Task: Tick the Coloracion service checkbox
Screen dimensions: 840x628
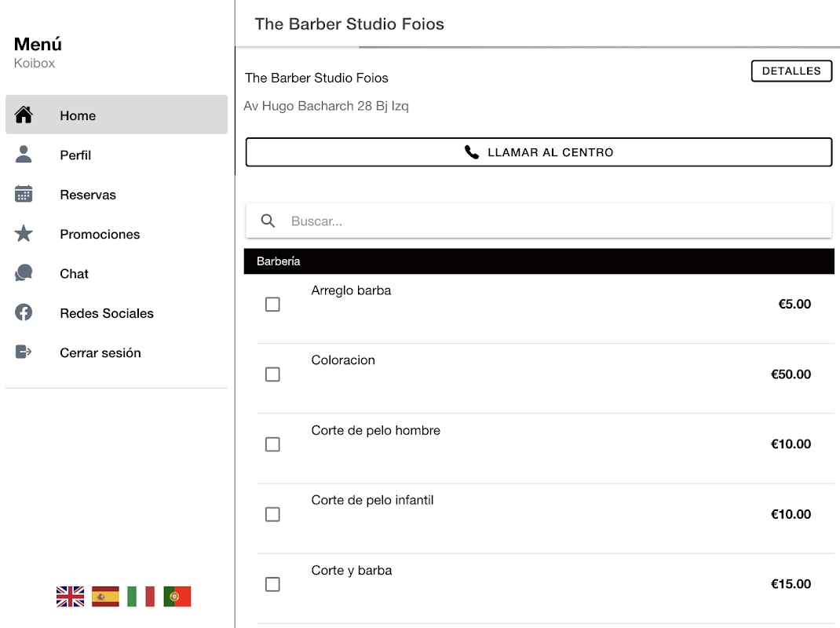Action: tap(272, 374)
